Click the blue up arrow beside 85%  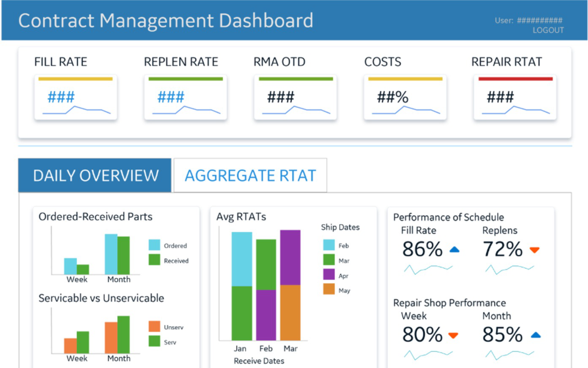[x=536, y=335]
